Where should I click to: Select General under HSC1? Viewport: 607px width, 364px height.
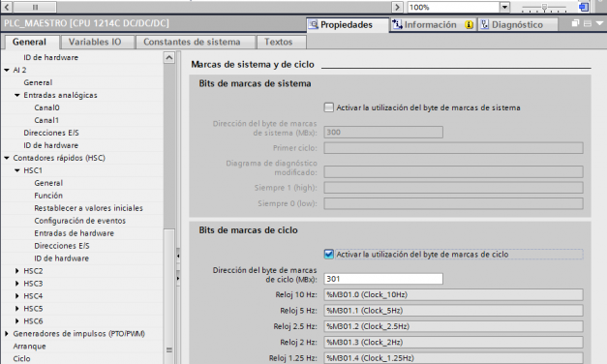click(x=48, y=183)
